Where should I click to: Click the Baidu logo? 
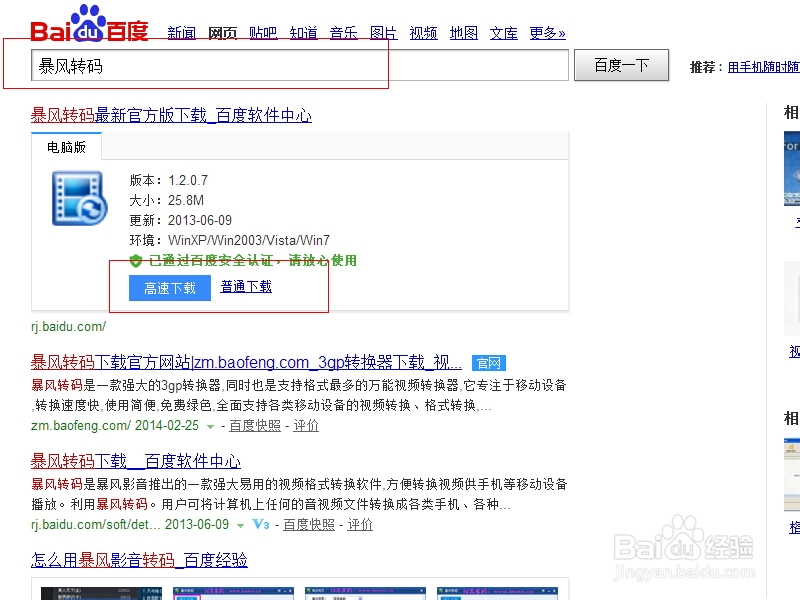89,23
